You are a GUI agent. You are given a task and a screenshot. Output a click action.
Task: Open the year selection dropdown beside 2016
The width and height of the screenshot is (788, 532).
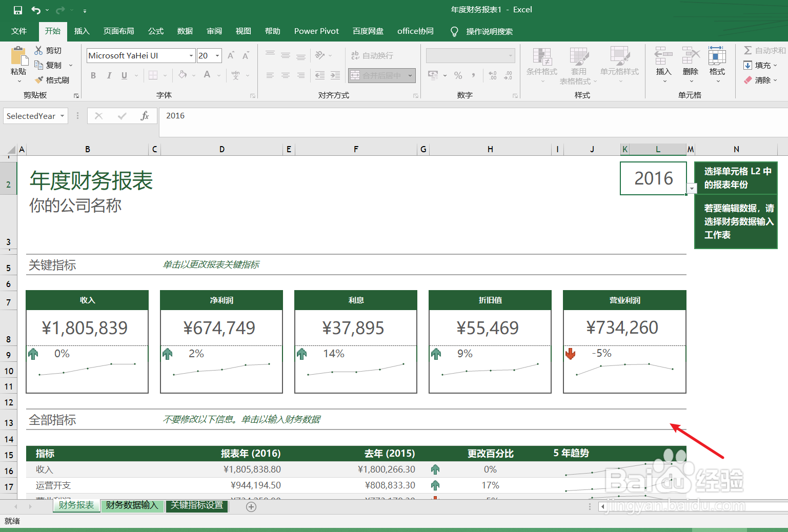[x=692, y=189]
